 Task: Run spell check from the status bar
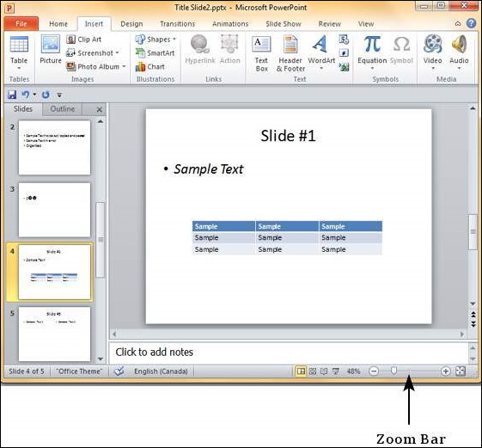coord(119,371)
